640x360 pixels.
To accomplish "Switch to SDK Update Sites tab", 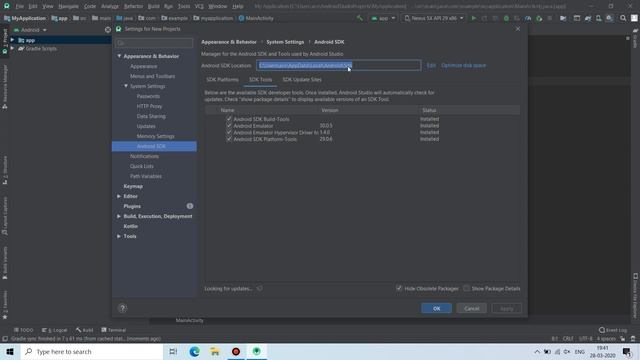I will pos(302,80).
